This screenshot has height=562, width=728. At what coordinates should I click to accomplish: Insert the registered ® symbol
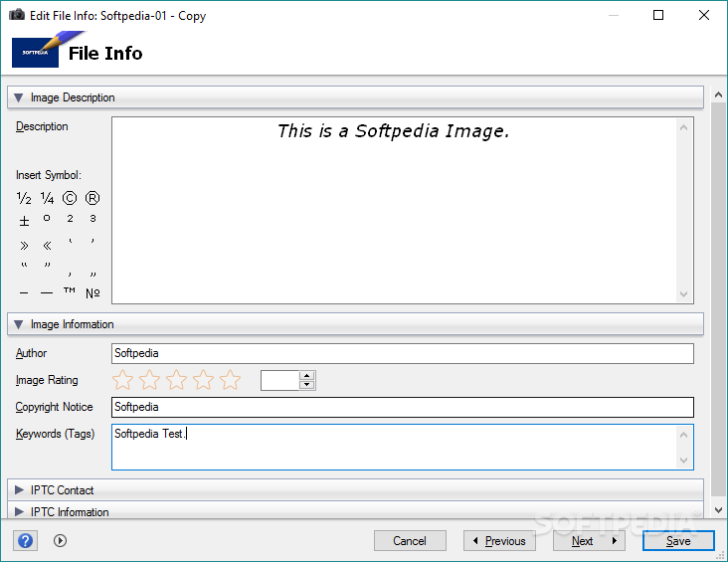tap(92, 198)
